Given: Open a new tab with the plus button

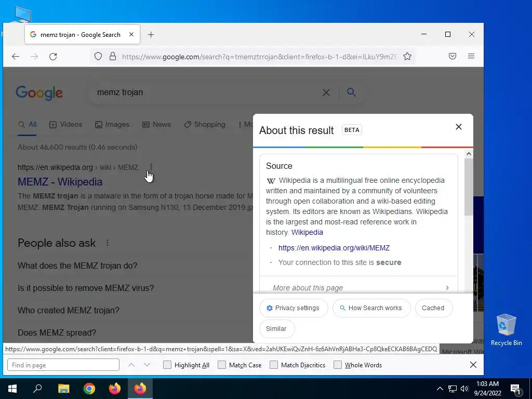Looking at the screenshot, I should 151,35.
